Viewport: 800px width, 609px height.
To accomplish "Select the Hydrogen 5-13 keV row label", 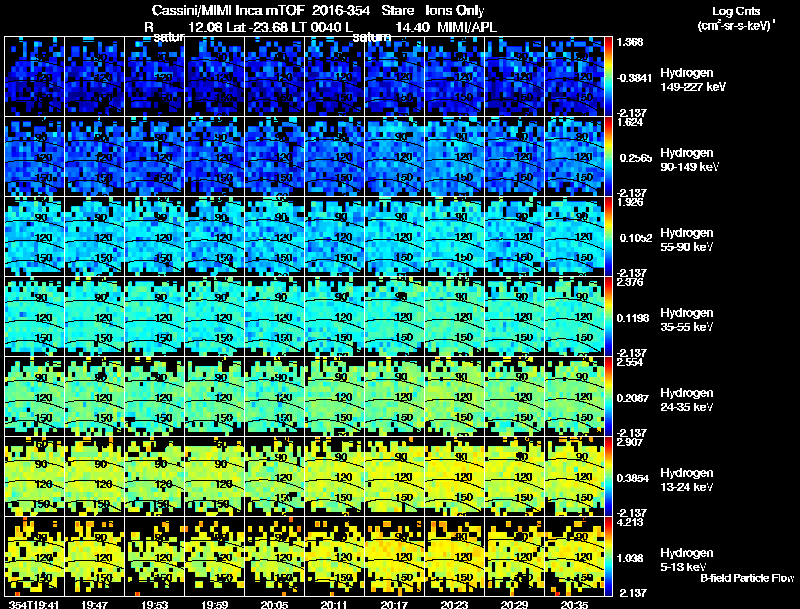I will pyautogui.click(x=687, y=560).
